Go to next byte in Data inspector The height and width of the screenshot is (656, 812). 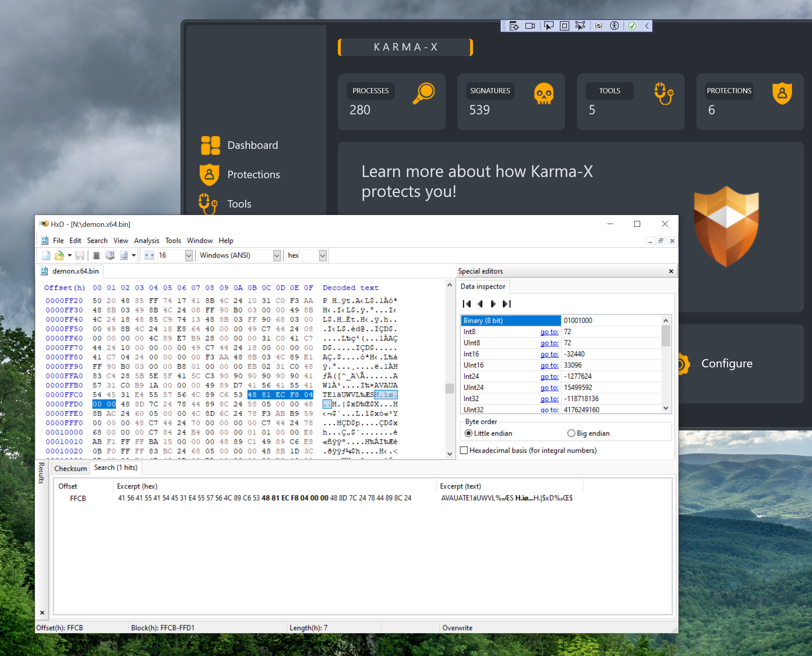(493, 304)
